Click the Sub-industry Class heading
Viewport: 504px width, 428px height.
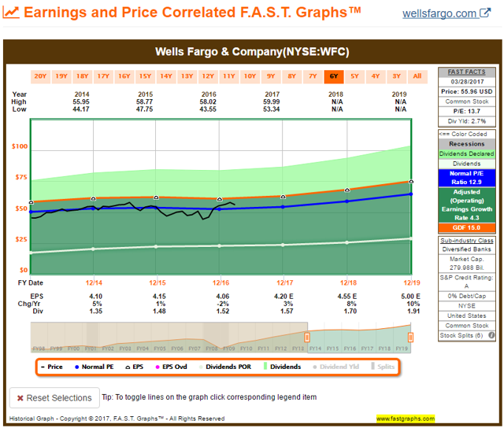(467, 241)
